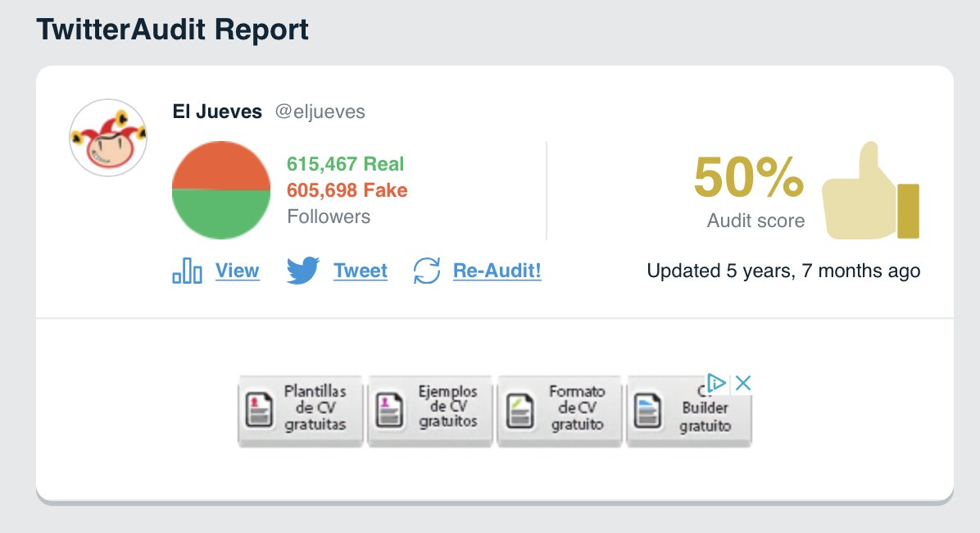
Task: Click the TwitterAudit Report heading
Action: tap(173, 30)
